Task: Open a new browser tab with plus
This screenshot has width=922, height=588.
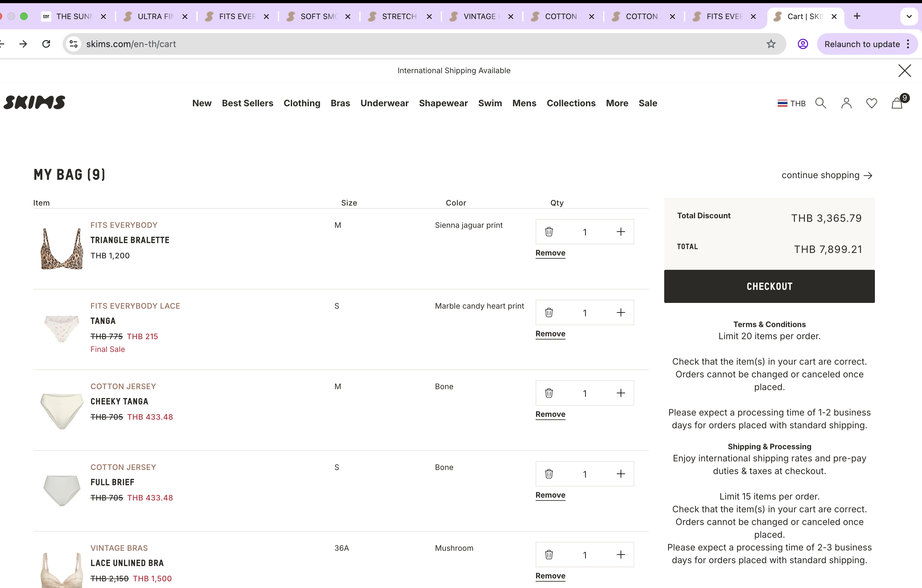Action: coord(857,16)
